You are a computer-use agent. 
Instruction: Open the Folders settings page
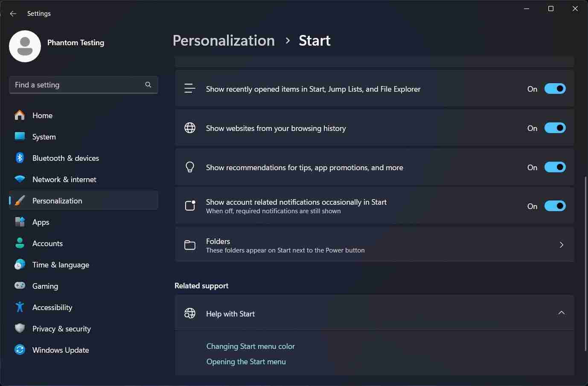(375, 245)
